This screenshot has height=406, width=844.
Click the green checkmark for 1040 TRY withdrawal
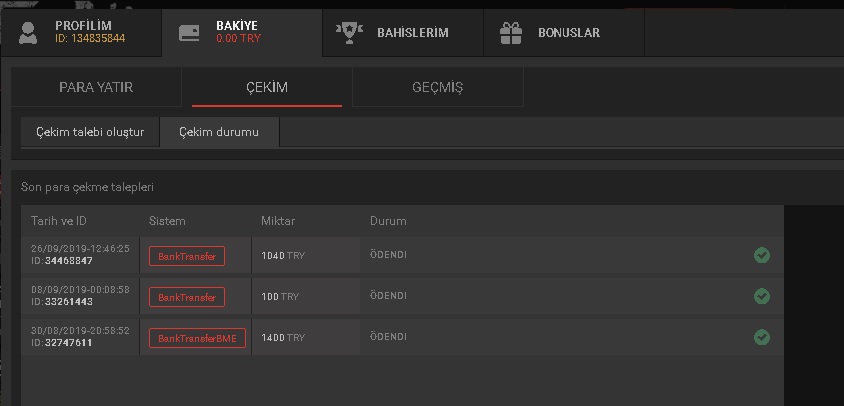coord(762,255)
